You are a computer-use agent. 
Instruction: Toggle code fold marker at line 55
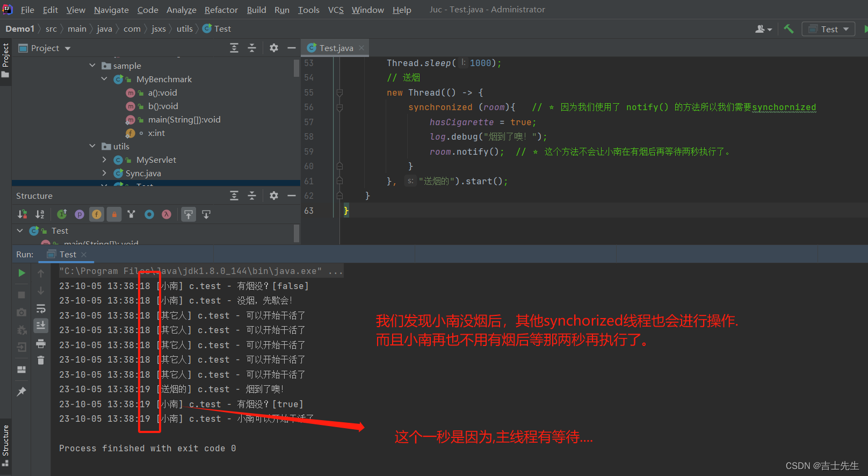click(339, 92)
